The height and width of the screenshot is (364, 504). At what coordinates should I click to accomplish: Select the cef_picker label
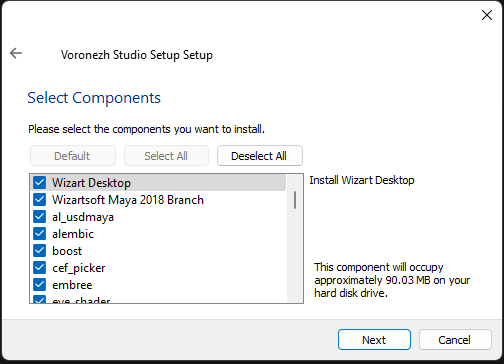(78, 268)
